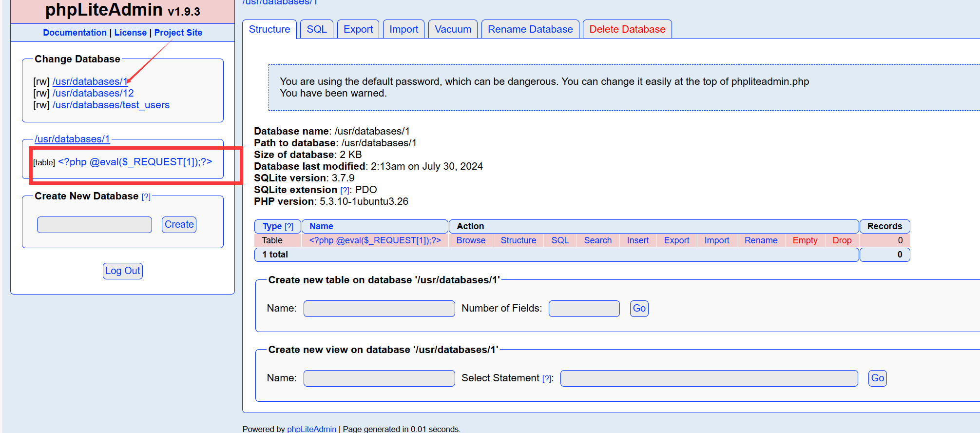Open the Documentation link
This screenshot has width=980, height=433.
click(75, 33)
